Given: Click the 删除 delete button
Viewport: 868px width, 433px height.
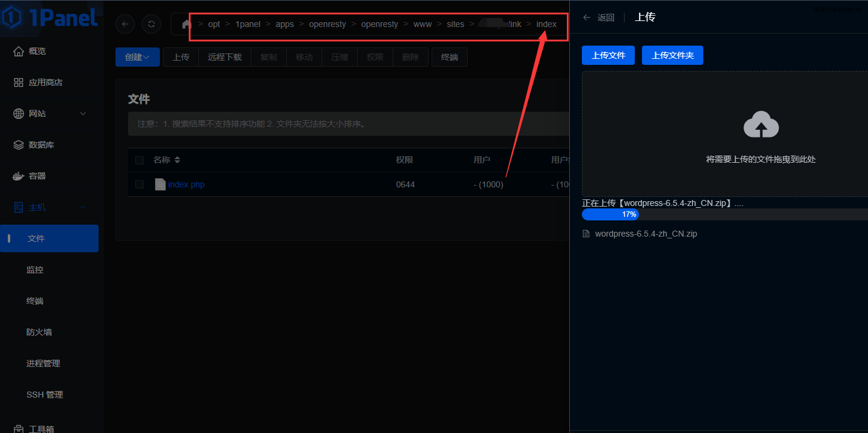Looking at the screenshot, I should (411, 57).
